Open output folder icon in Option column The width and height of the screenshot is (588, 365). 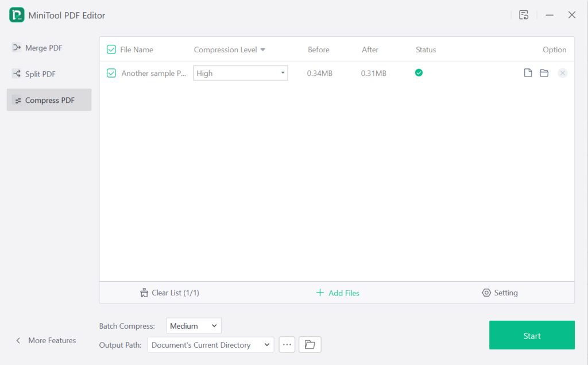click(544, 73)
